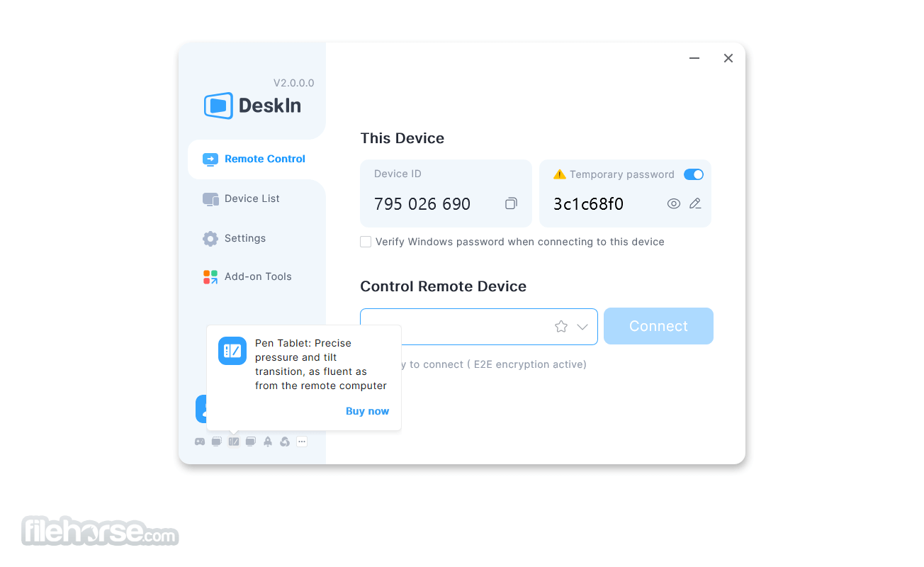The image size is (924, 567).
Task: Select the rocket feature icon
Action: pyautogui.click(x=268, y=442)
